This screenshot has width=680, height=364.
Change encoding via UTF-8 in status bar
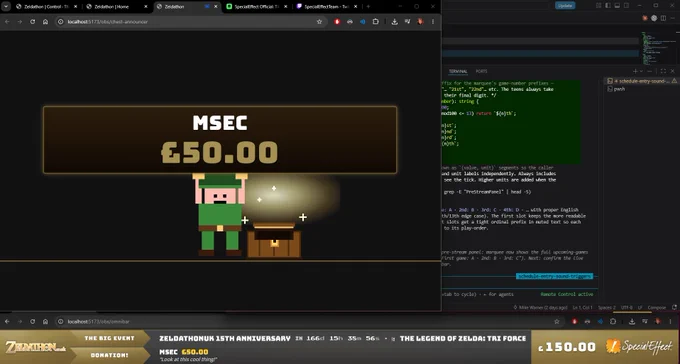click(x=626, y=307)
